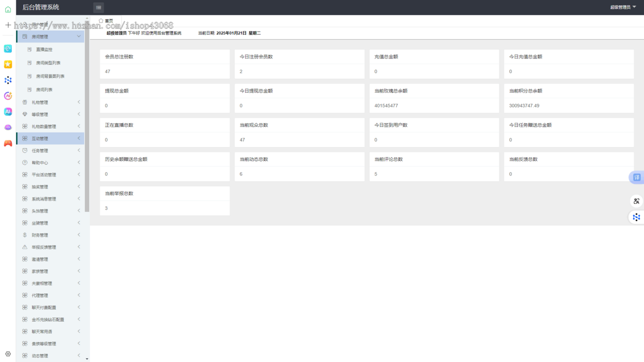Click the hamburger menu toggle in header
This screenshot has height=362, width=644.
tap(98, 8)
